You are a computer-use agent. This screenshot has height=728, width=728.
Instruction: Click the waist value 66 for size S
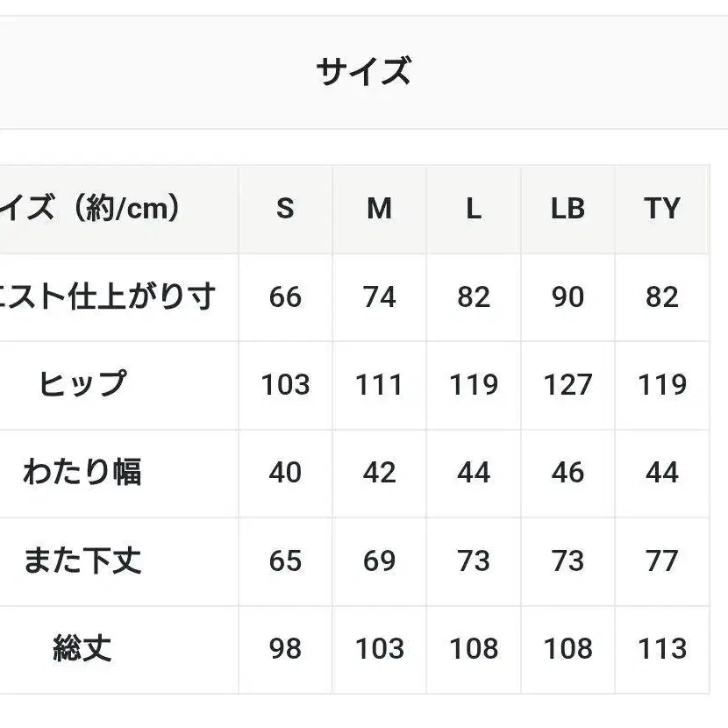point(285,297)
